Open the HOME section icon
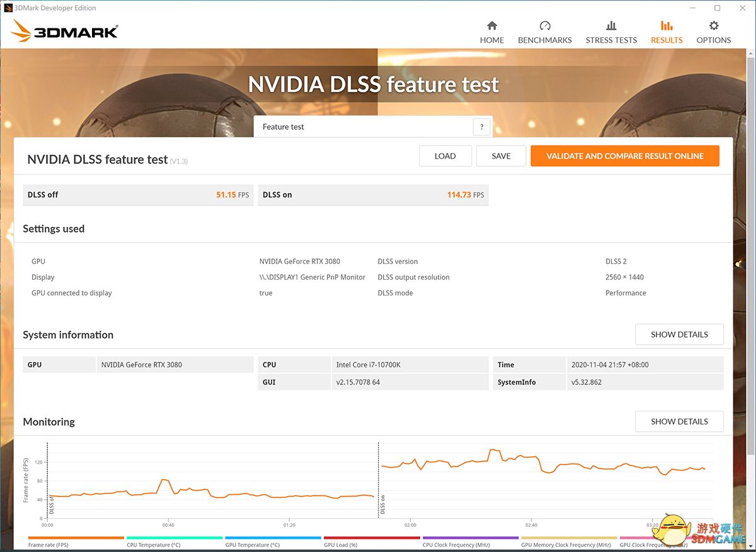The image size is (756, 552). [x=492, y=26]
